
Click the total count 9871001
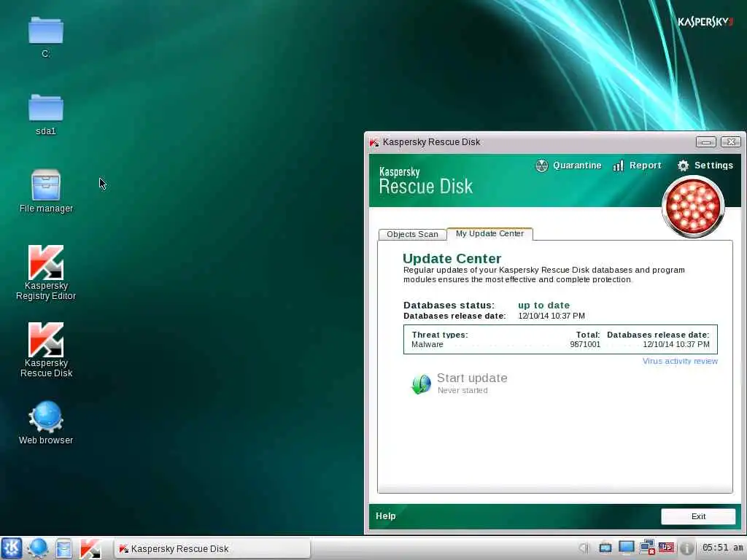click(x=585, y=344)
